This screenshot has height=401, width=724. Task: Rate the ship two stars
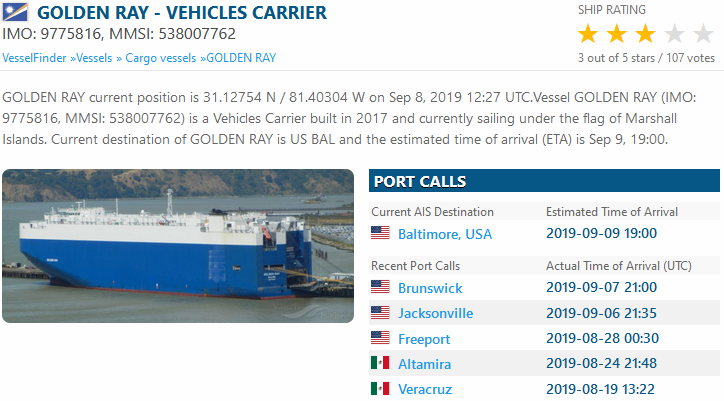616,34
